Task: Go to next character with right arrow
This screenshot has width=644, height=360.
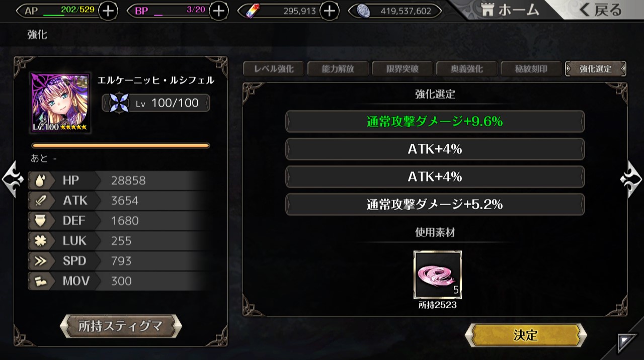Action: pos(631,179)
